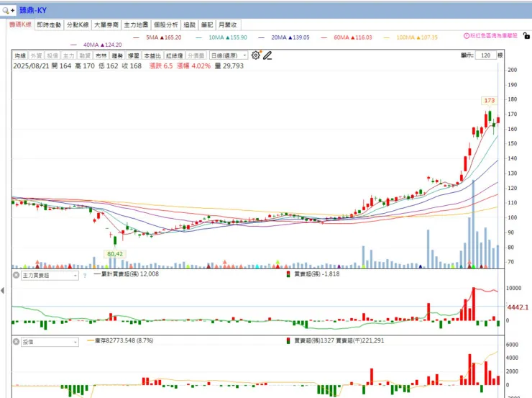Viewport: 532px width, 398px height.
Task: Click the 10MA 155.90 legend entry
Action: [221, 37]
